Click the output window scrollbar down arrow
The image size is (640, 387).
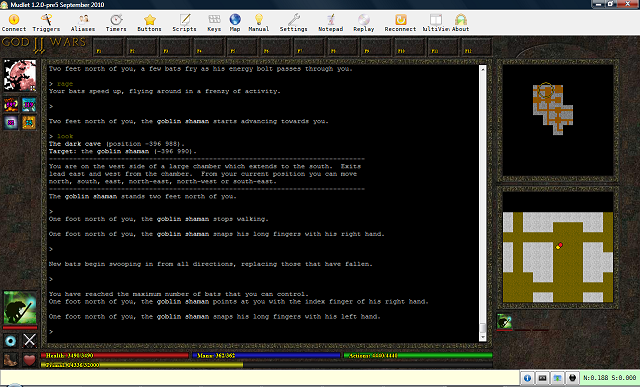coord(482,338)
